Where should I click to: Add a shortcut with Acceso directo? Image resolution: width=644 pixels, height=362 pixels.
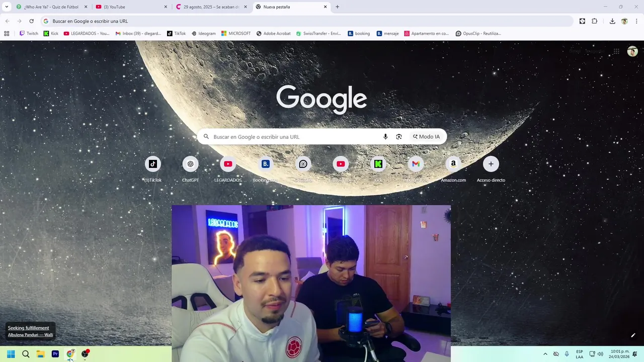click(491, 170)
